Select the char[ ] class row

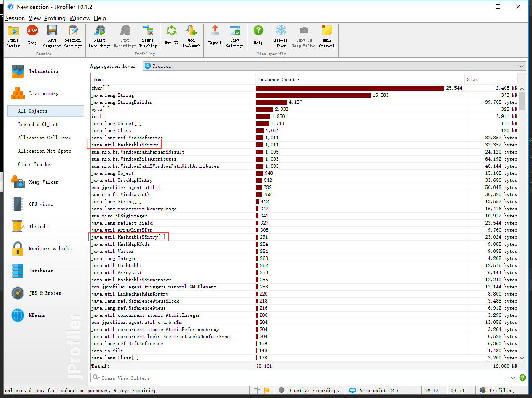[305, 88]
